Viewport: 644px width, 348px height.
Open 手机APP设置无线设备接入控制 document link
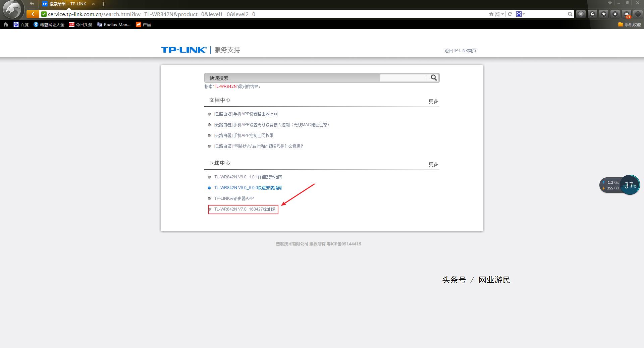[x=272, y=125]
